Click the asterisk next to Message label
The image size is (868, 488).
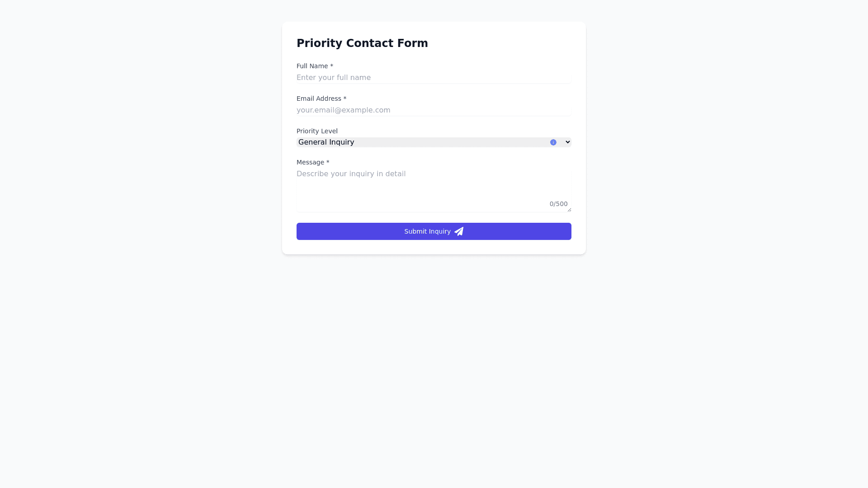coord(328,162)
